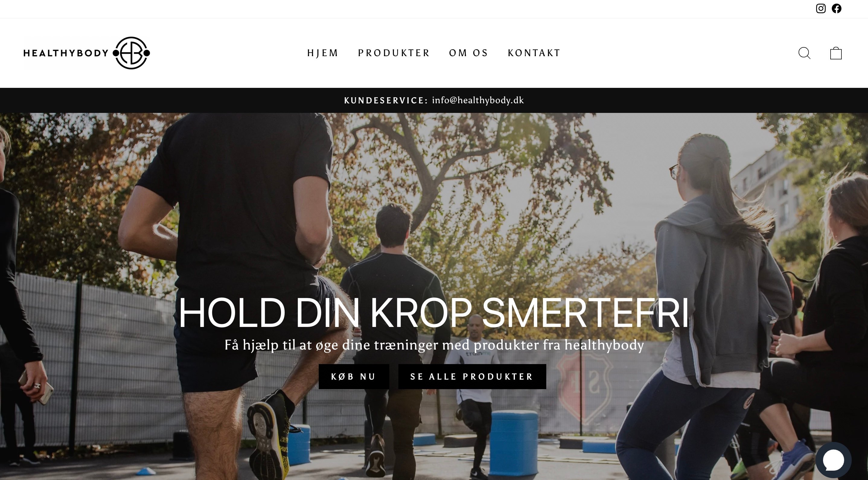This screenshot has width=868, height=480.
Task: Click the KØB NU button
Action: point(354,376)
